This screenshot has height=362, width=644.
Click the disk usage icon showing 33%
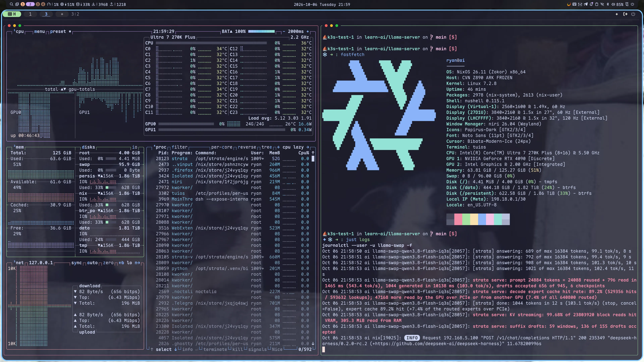point(78,4)
